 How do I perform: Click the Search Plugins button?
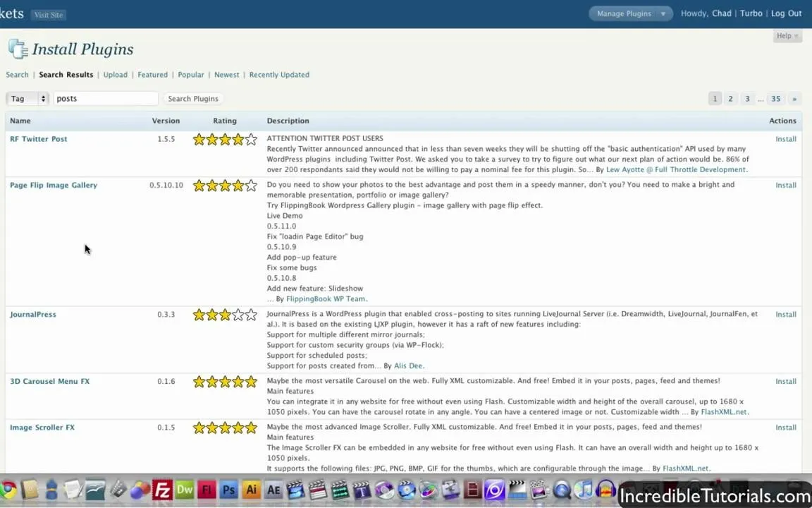[x=193, y=99]
